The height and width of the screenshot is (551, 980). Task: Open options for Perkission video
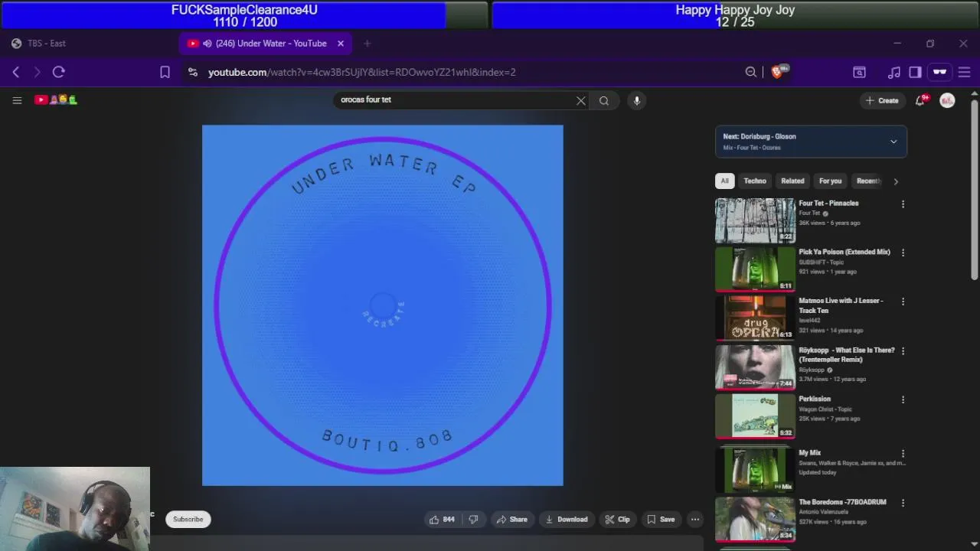coord(903,399)
